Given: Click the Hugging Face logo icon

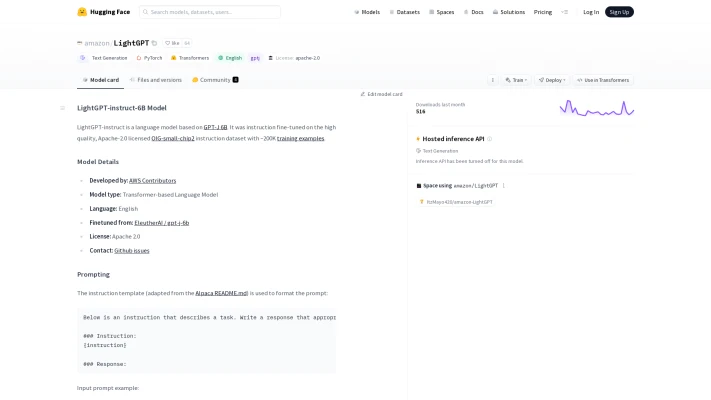Looking at the screenshot, I should pos(82,12).
